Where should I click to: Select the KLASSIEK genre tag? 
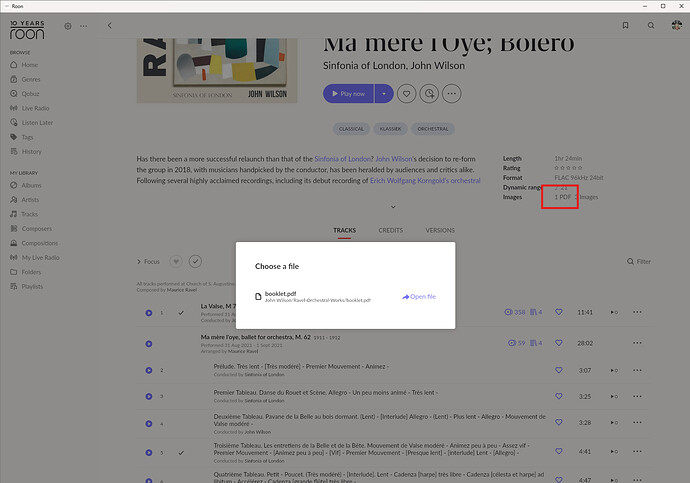coord(390,129)
